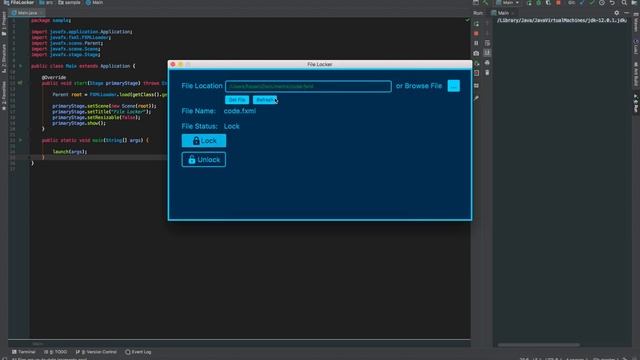640x360 pixels.
Task: Open the Terminal tool window tab
Action: 24,352
